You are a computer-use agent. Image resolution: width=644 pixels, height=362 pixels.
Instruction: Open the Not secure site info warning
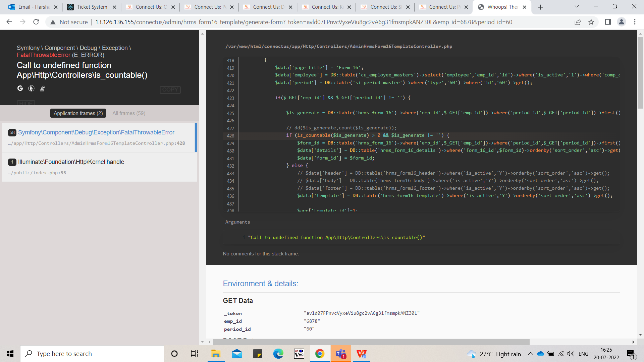tap(69, 22)
